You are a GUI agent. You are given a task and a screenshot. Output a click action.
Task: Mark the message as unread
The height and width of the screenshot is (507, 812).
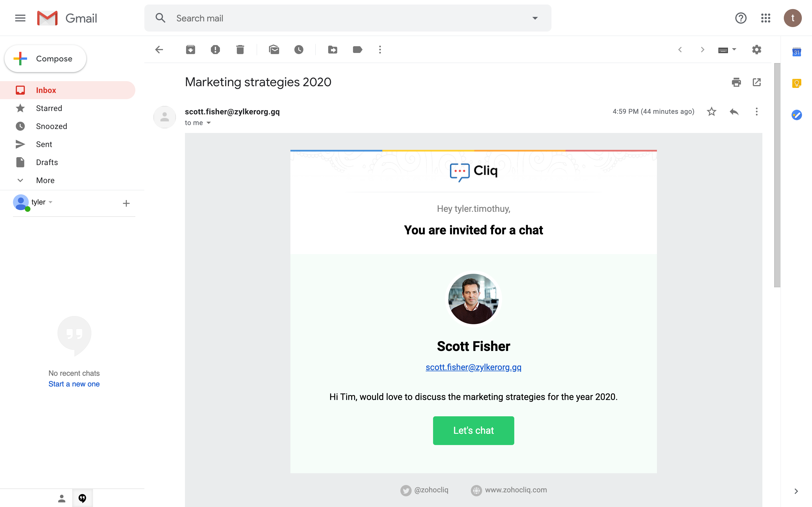[274, 50]
